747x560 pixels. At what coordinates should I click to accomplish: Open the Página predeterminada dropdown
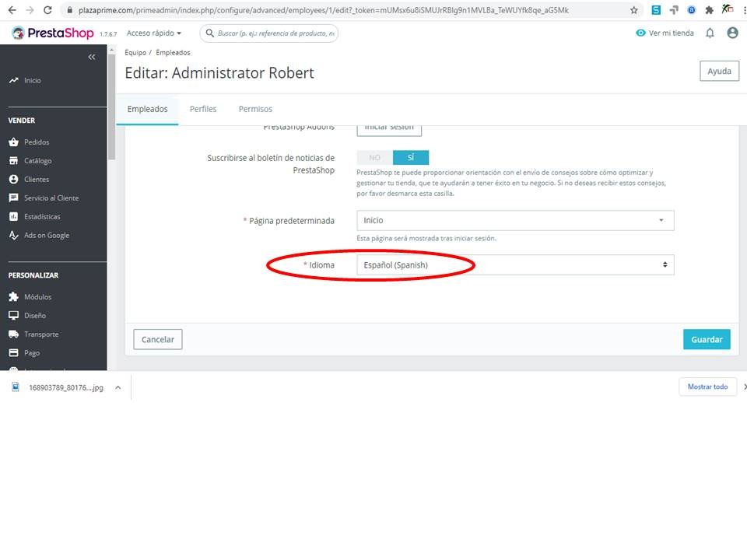pos(515,220)
